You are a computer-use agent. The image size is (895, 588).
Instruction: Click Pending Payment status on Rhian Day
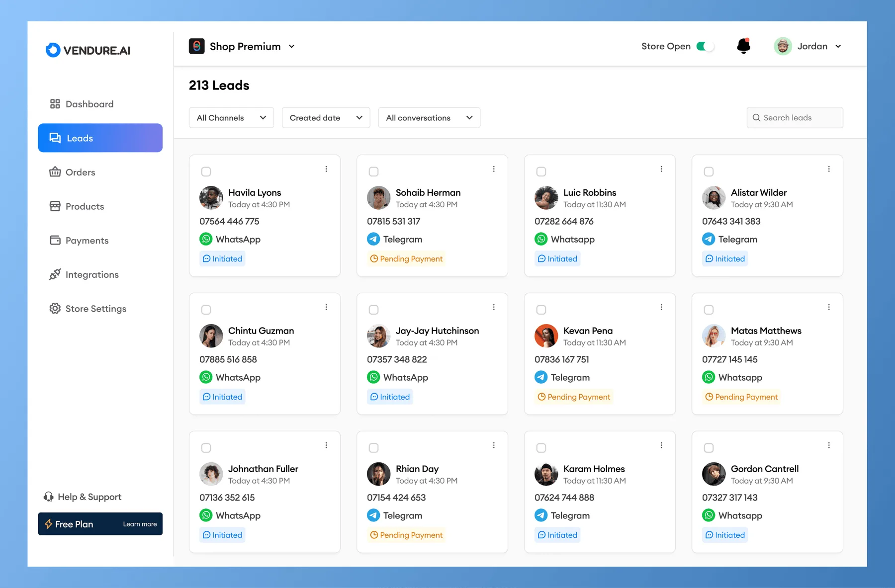(x=406, y=535)
